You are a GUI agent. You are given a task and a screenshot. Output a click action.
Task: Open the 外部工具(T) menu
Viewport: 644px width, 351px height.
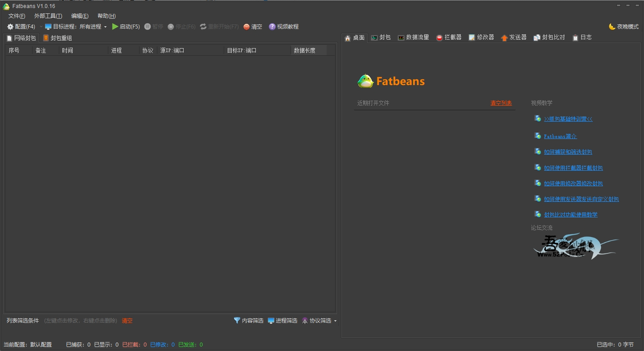coord(48,16)
